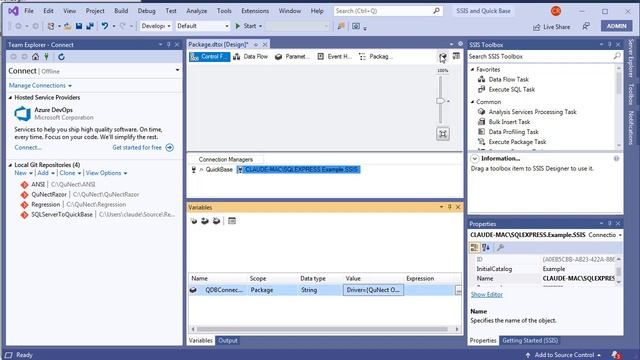Select Analysis Services Processing Task
Image resolution: width=640 pixels, height=360 pixels.
[532, 112]
